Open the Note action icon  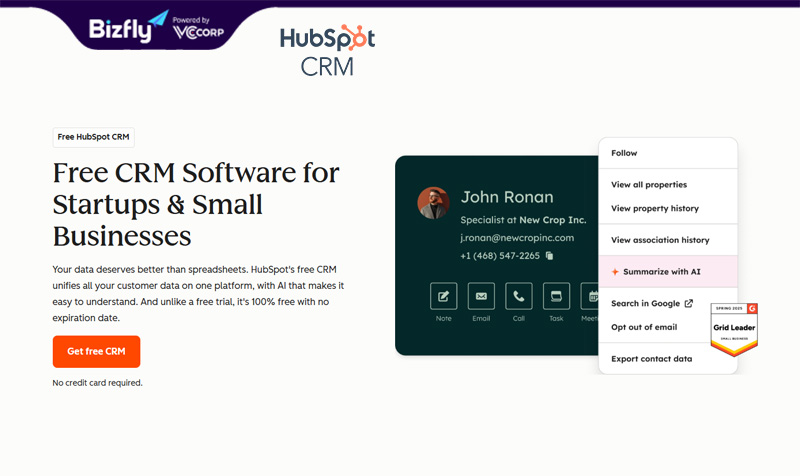click(443, 296)
